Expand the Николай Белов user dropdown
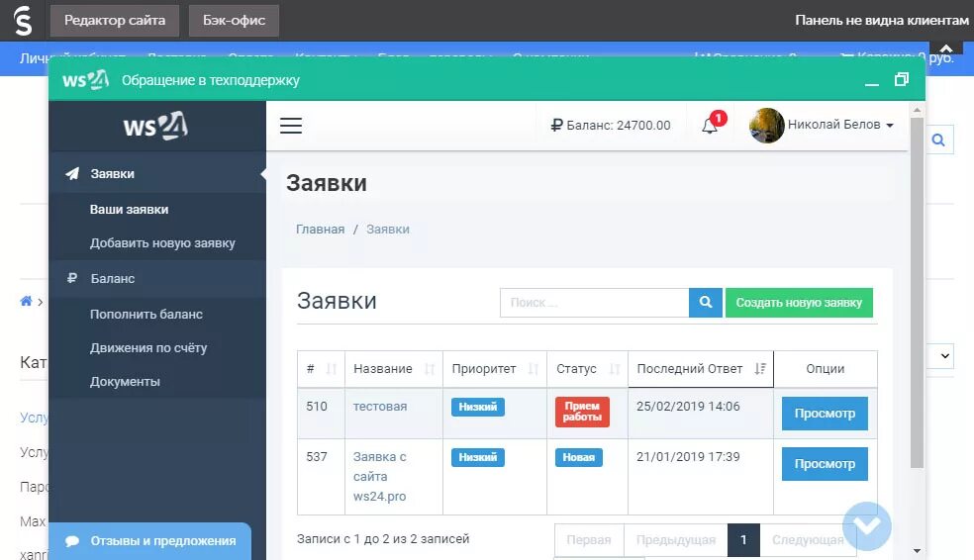Image resolution: width=974 pixels, height=560 pixels. (839, 125)
